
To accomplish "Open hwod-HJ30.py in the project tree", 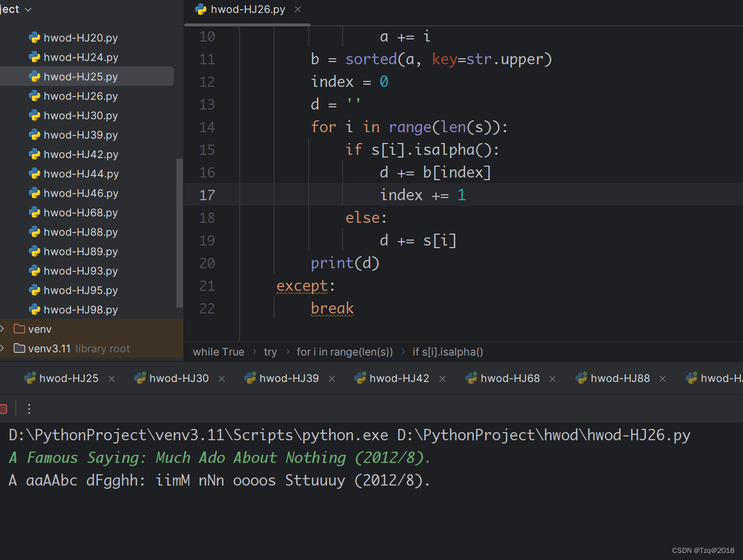I will (80, 115).
